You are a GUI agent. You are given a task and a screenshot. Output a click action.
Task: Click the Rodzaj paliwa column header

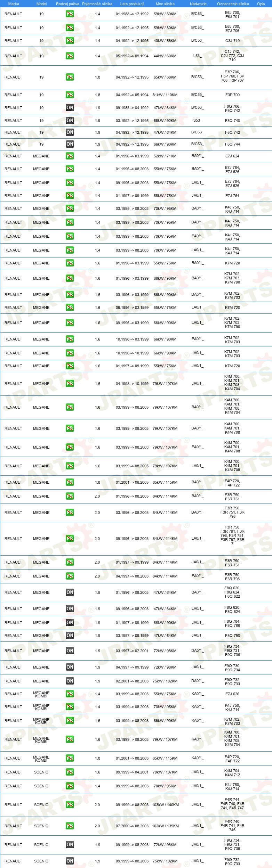pos(67,4)
